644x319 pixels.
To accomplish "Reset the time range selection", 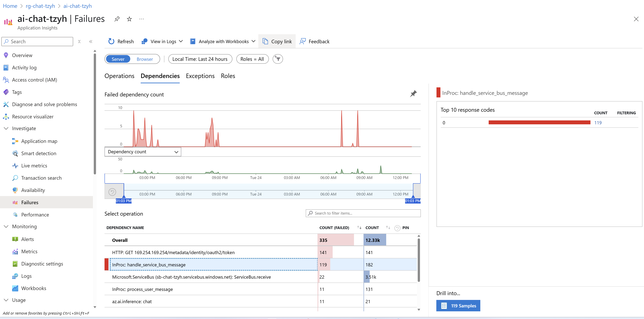I will [x=112, y=192].
